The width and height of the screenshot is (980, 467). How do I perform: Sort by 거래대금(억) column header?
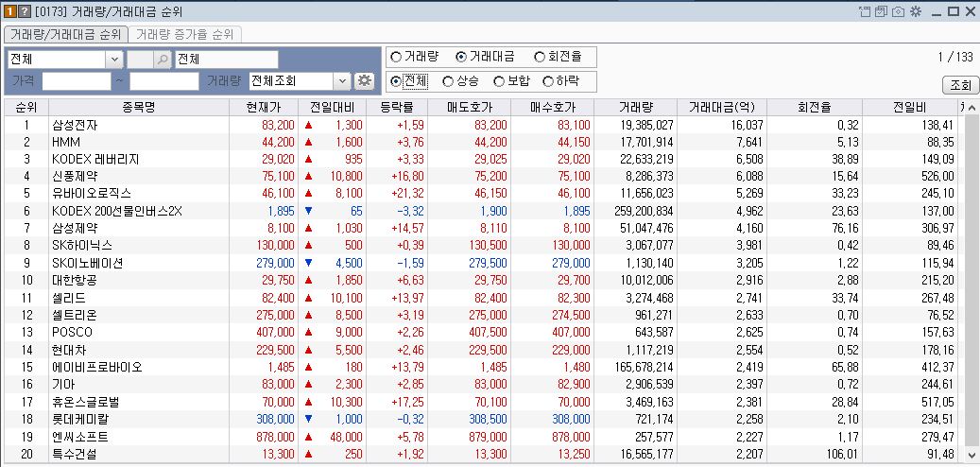722,108
